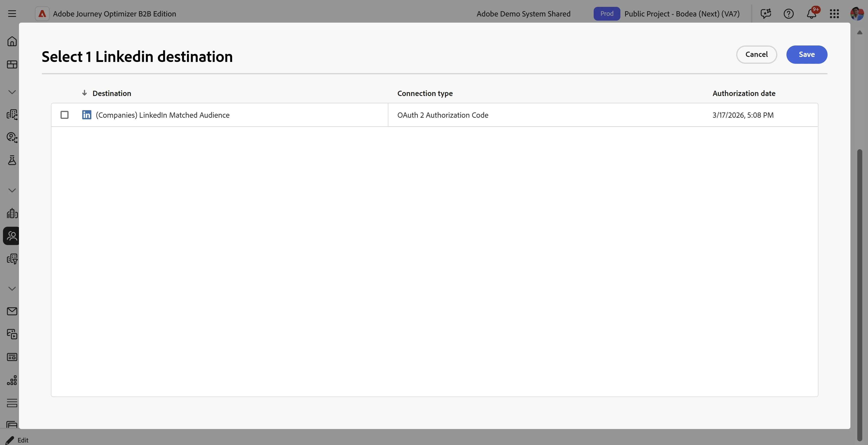Open the app switcher grid icon
868x445 pixels.
[x=834, y=14]
